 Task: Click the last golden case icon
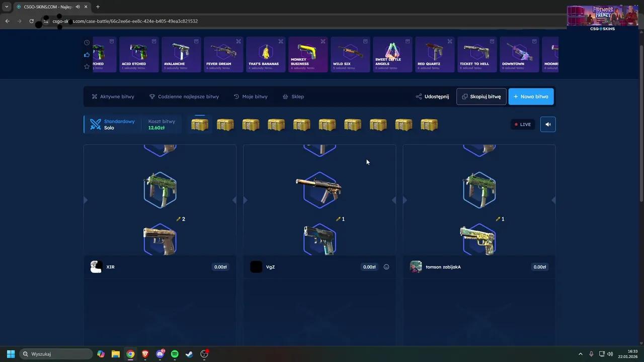[x=429, y=125]
